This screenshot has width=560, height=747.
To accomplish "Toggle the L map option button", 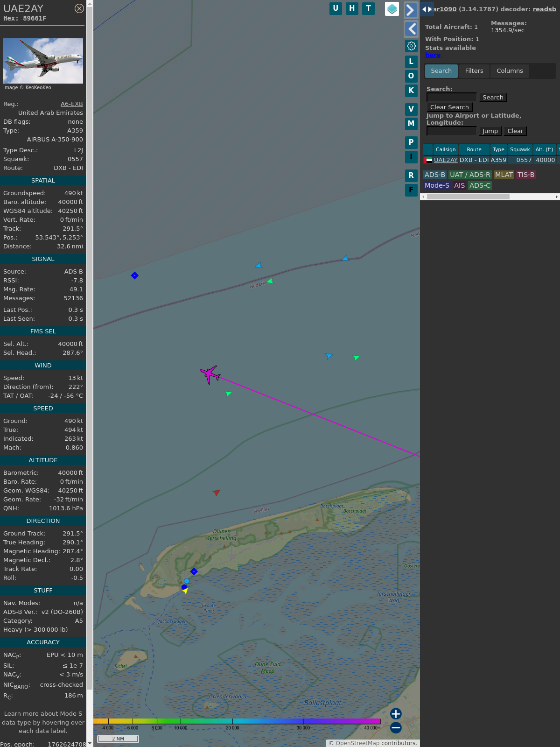I will point(411,62).
